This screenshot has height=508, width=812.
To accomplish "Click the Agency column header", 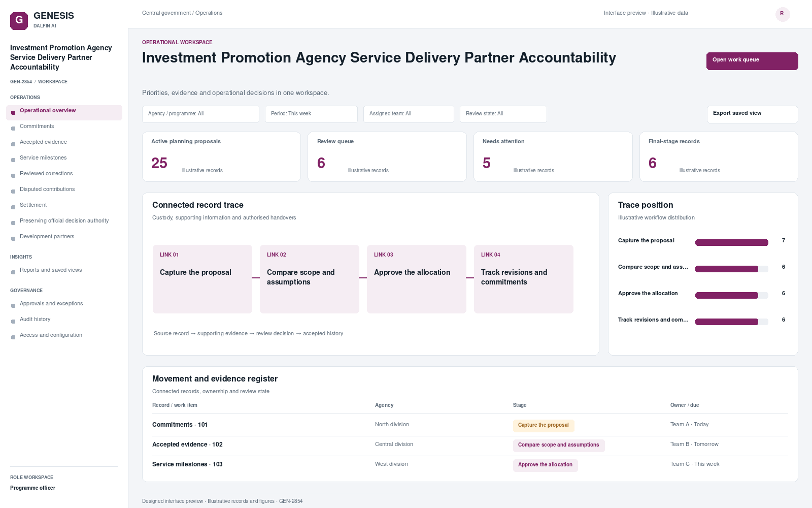I will point(384,405).
